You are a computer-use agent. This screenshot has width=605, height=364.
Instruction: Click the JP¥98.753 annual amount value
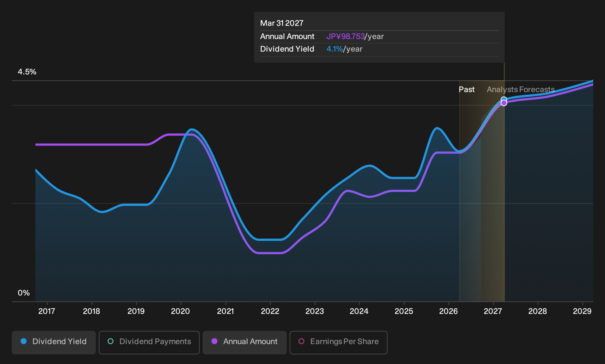346,36
